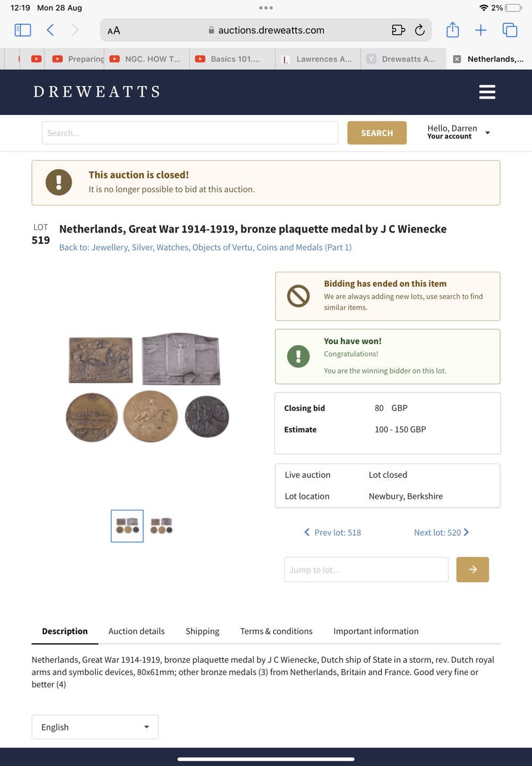Image resolution: width=532 pixels, height=766 pixels.
Task: Tap the Share icon in the toolbar
Action: tap(453, 30)
